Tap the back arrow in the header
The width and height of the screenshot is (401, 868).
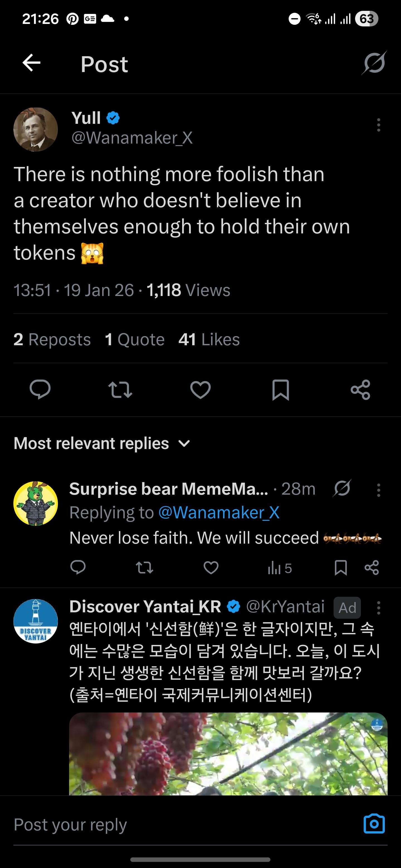[x=31, y=63]
